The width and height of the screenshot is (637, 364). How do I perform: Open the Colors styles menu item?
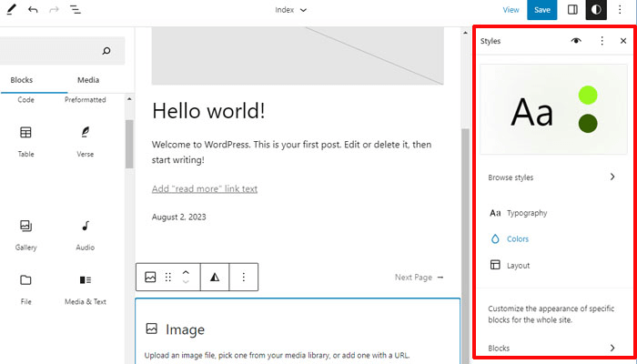pos(517,239)
